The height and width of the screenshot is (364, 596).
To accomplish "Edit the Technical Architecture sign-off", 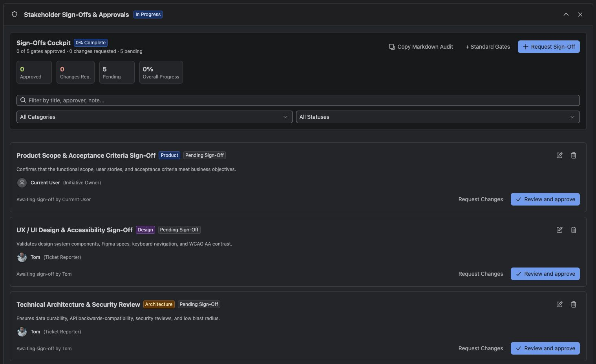I will pos(559,304).
